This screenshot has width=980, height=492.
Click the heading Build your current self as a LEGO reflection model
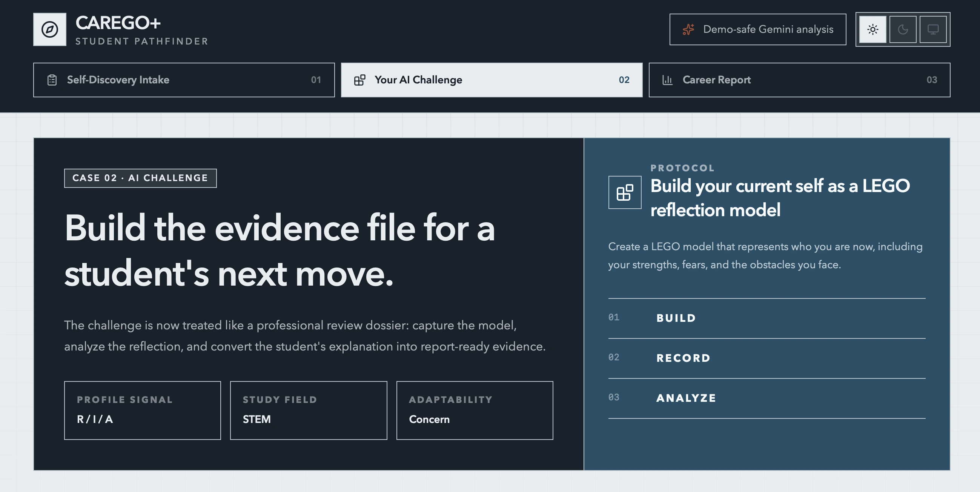click(x=780, y=198)
